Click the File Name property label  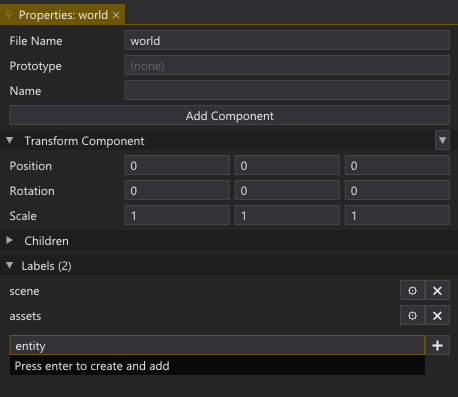(x=36, y=41)
